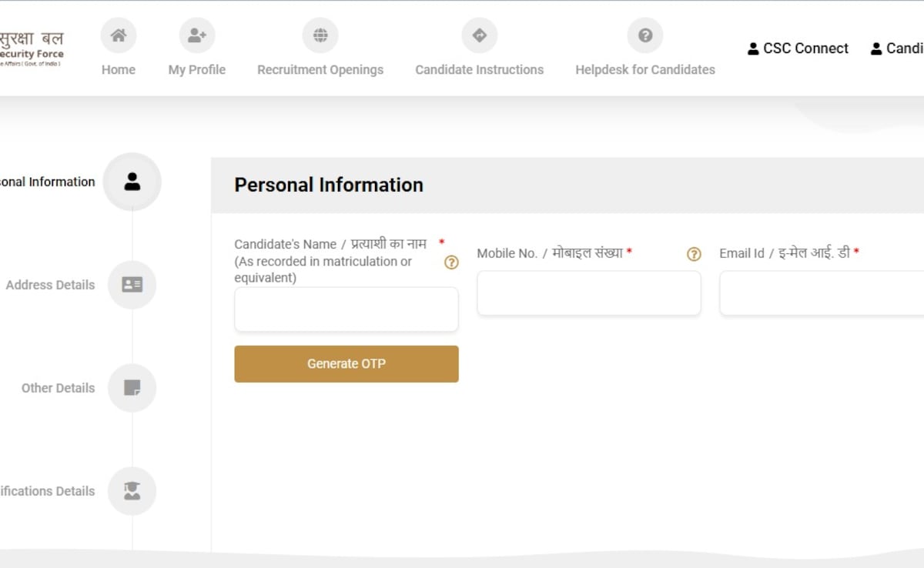Viewport: 924px width, 568px height.
Task: Show help for Mobile No. field
Action: [x=694, y=254]
